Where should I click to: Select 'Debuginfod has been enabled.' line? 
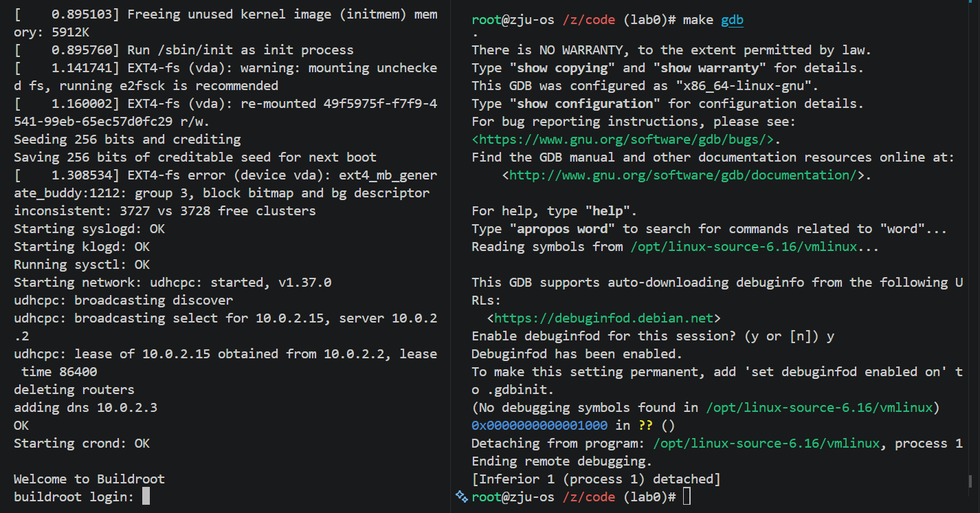tap(577, 354)
